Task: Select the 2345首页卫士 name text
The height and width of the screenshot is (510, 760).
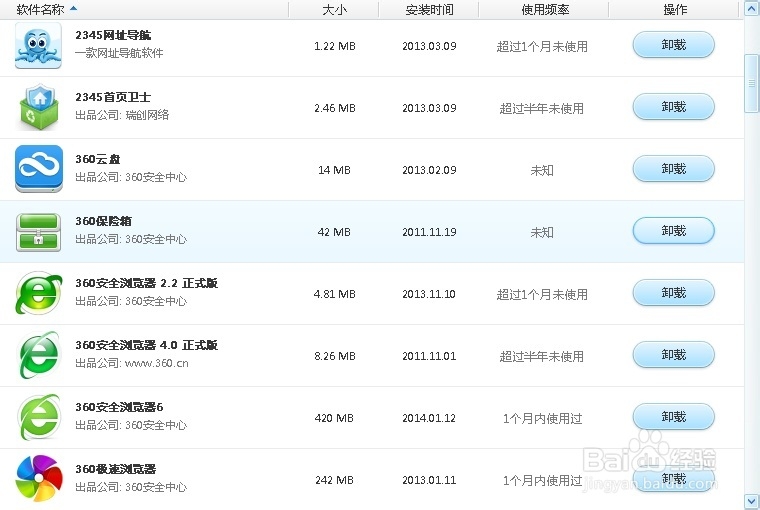Action: (113, 97)
